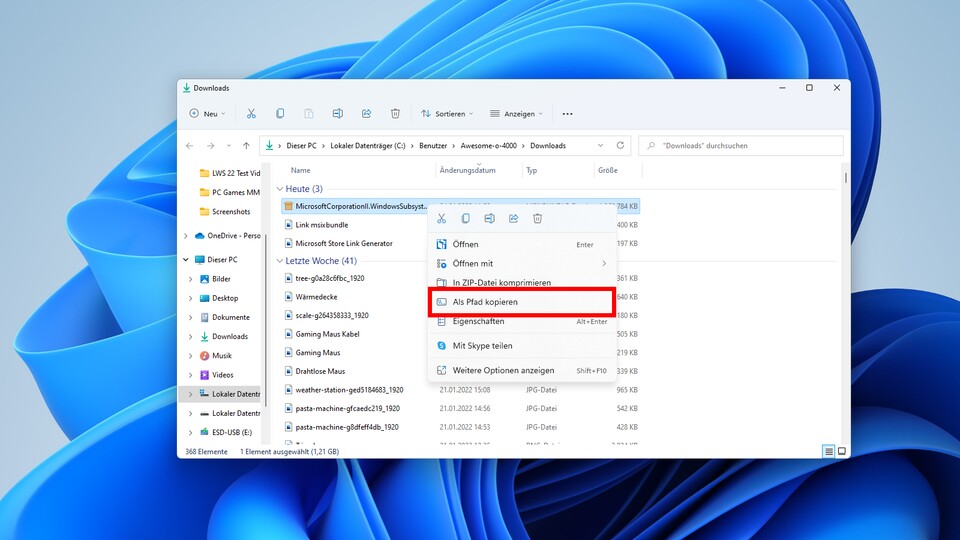
Task: Open the Anzeigen dropdown
Action: tap(517, 114)
